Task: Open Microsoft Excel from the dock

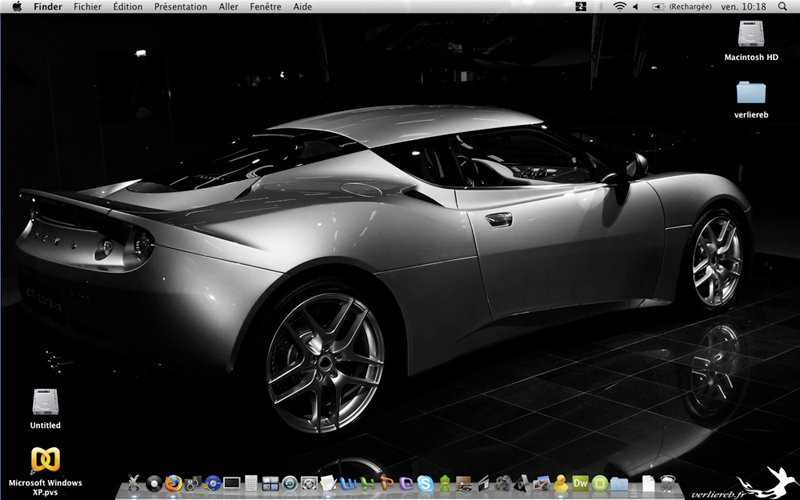Action: tap(367, 483)
